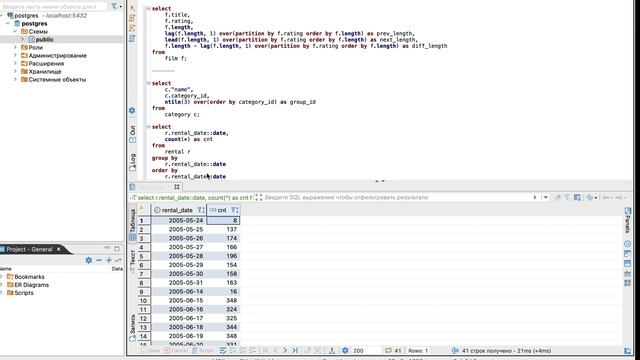640x360 pixels.
Task: Close the Project - General tab
Action: coord(58,249)
